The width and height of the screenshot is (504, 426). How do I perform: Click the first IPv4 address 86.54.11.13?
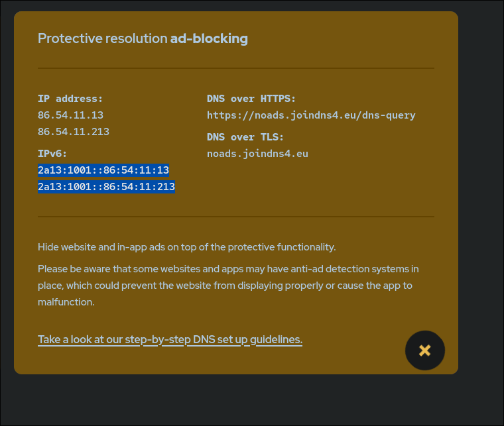[71, 115]
